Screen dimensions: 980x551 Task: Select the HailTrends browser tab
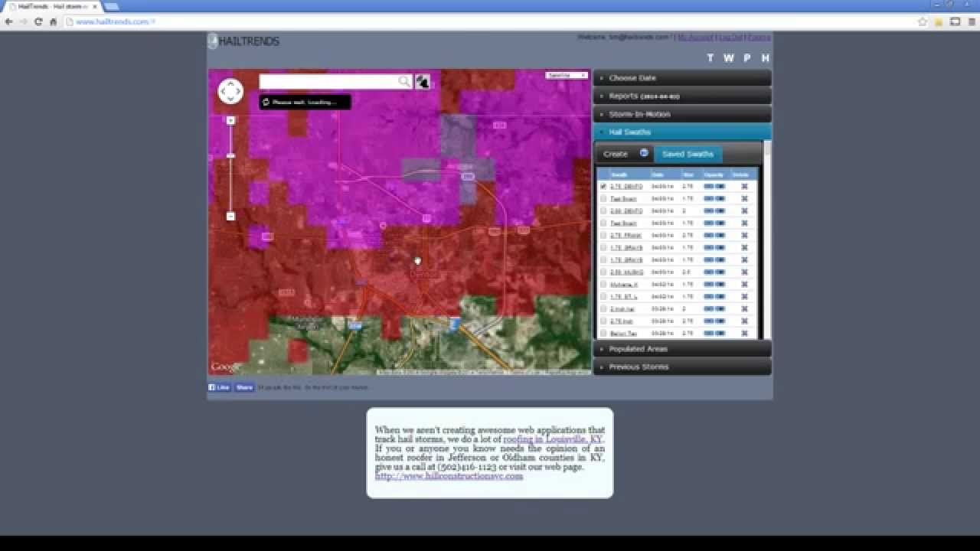(51, 6)
